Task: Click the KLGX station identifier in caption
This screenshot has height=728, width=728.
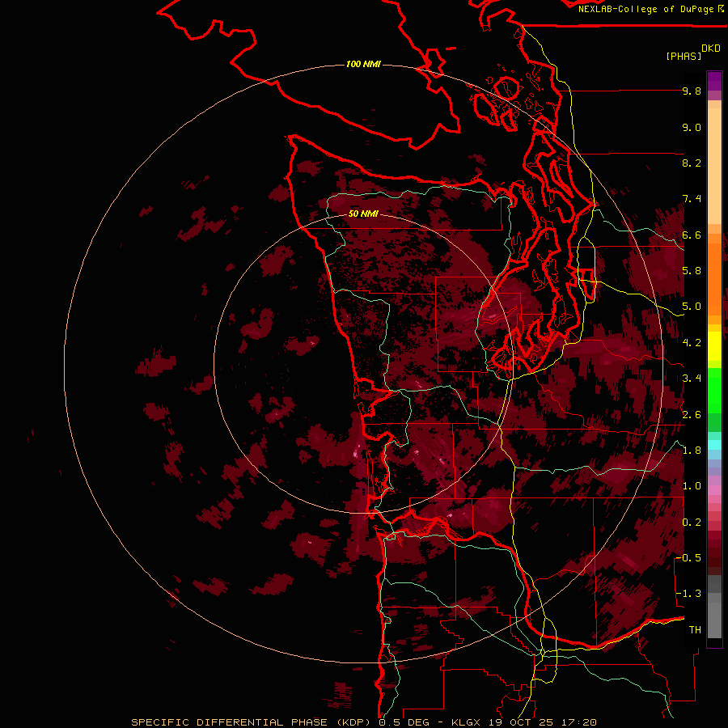Action: (466, 722)
